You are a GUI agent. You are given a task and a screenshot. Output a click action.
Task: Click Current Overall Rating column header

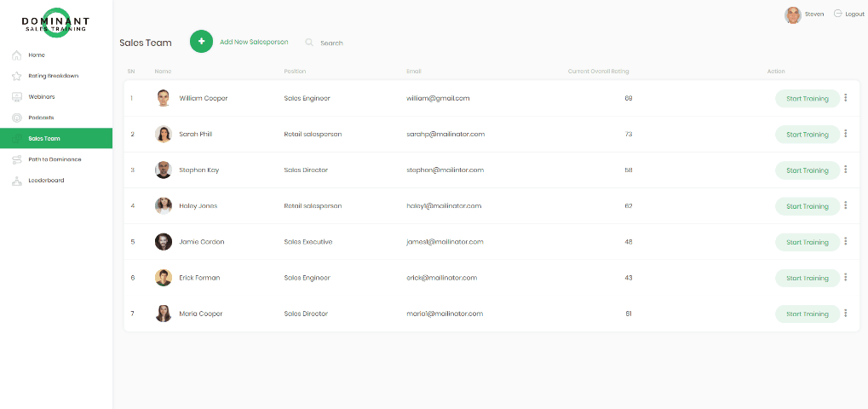click(x=599, y=72)
